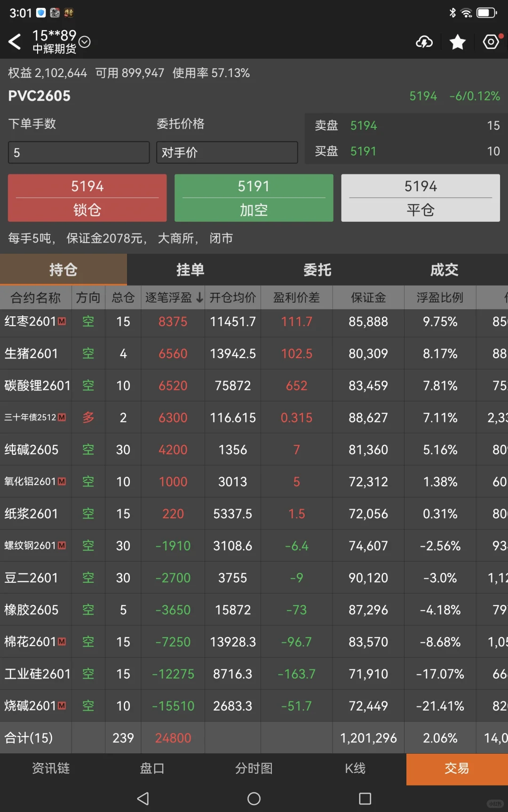Tap the Bluetooth icon in status bar
The width and height of the screenshot is (508, 812).
[x=452, y=13]
